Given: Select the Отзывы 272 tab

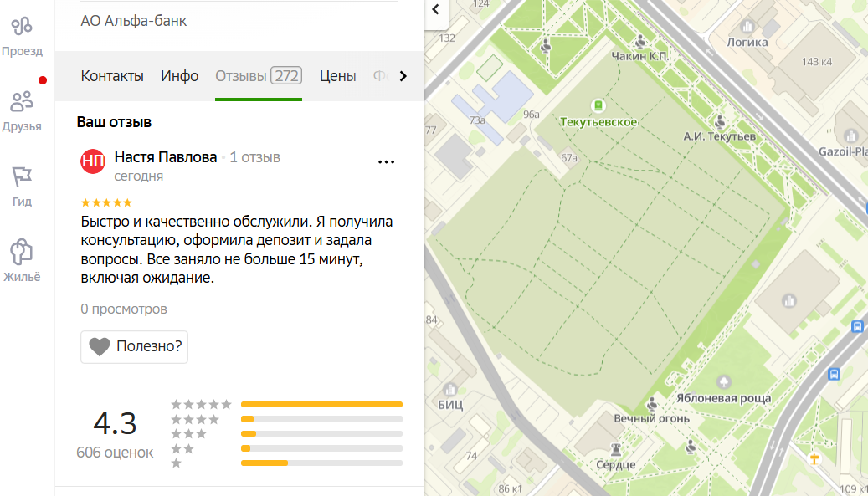Looking at the screenshot, I should 259,76.
